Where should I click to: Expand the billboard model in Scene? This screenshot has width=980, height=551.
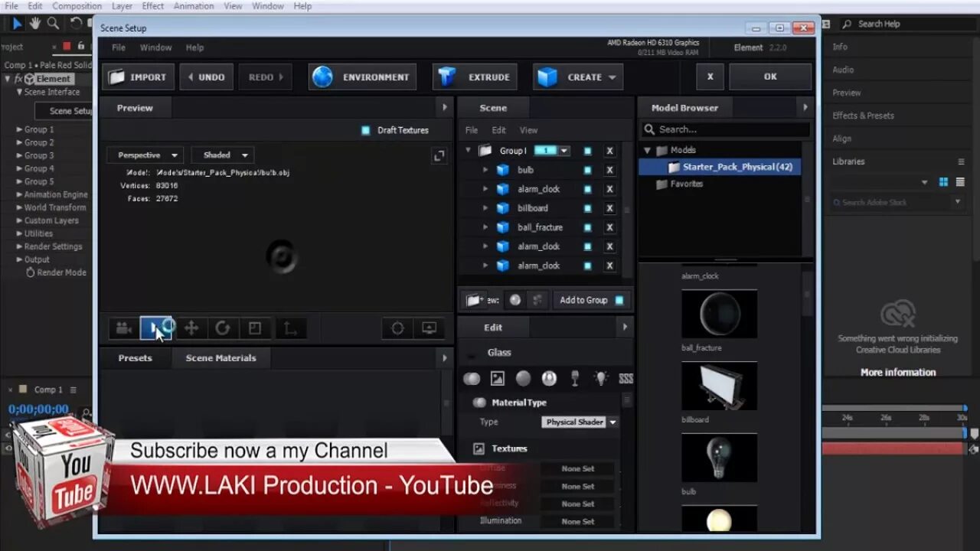point(485,208)
